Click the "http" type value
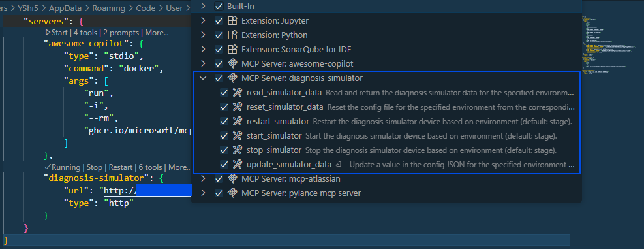 119,203
